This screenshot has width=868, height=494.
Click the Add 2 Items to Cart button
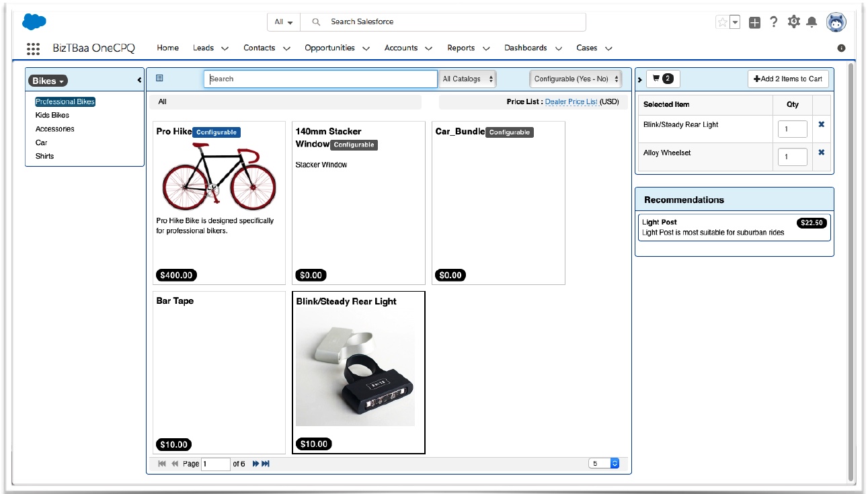coord(788,79)
